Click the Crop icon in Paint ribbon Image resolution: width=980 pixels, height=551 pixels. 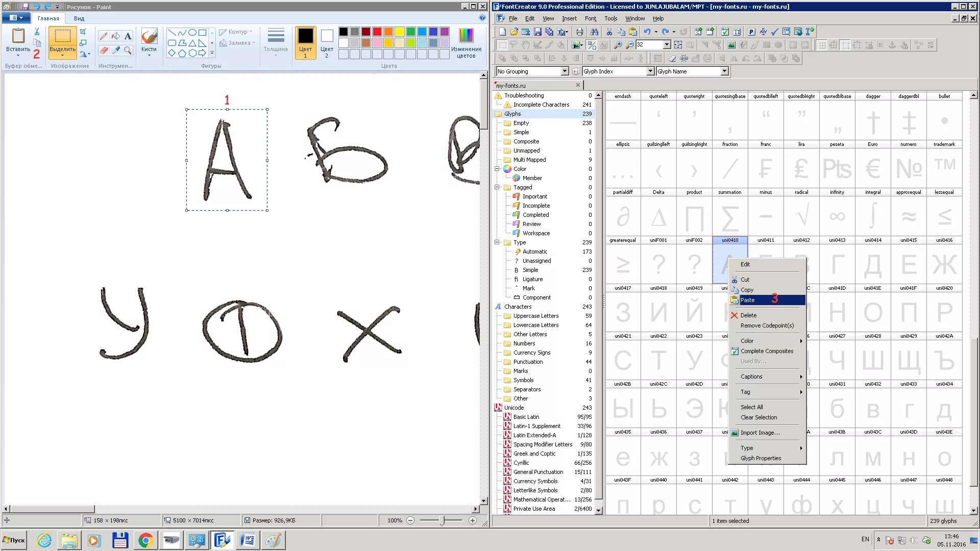coord(83,32)
